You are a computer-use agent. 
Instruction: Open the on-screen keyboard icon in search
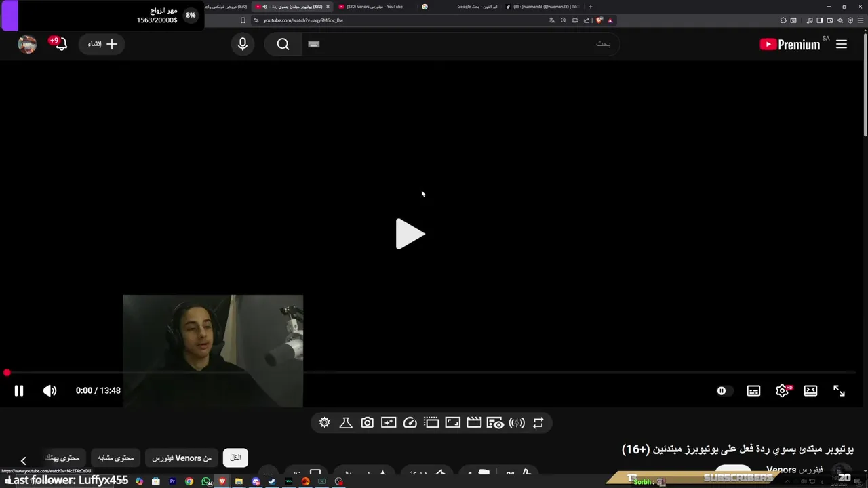(x=313, y=44)
